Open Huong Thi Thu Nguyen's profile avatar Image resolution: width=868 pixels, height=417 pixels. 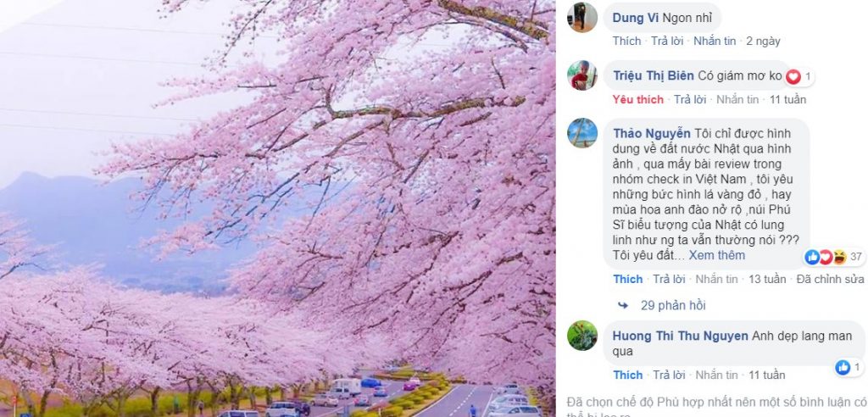[x=581, y=335]
